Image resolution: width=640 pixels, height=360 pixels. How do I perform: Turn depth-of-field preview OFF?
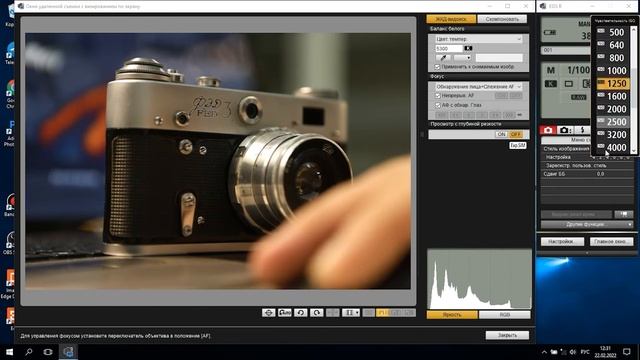tap(516, 134)
